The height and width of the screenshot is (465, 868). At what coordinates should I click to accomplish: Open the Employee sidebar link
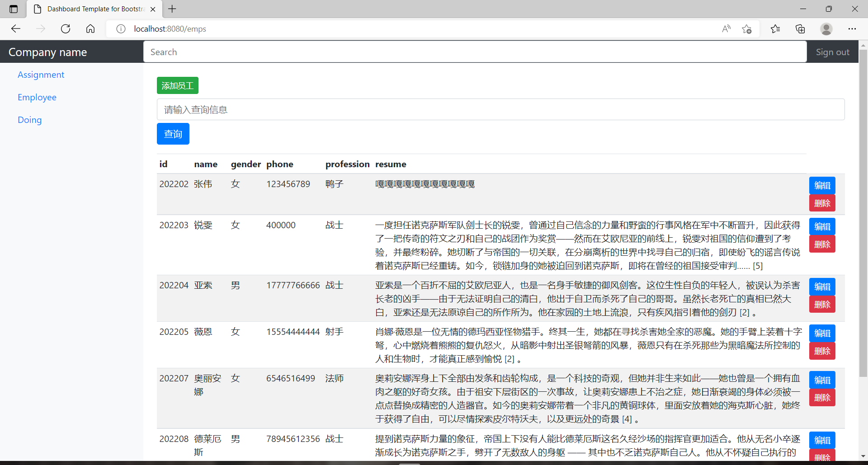pyautogui.click(x=37, y=97)
